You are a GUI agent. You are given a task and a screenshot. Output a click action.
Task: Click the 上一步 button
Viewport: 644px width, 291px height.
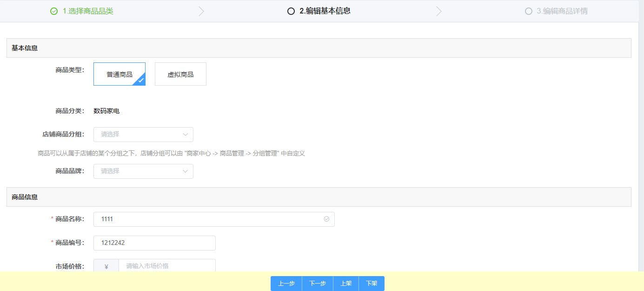point(286,284)
